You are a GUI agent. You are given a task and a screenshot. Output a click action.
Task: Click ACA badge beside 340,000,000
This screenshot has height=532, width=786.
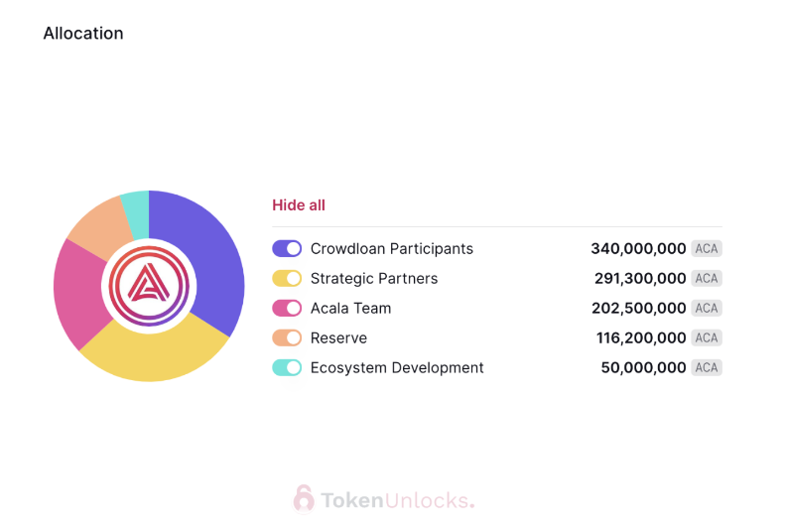(707, 249)
